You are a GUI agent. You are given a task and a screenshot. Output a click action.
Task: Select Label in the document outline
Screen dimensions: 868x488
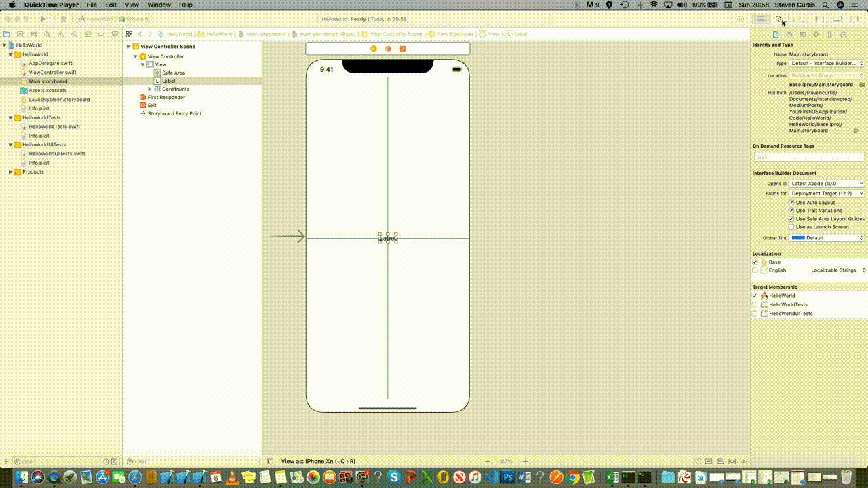[x=168, y=81]
